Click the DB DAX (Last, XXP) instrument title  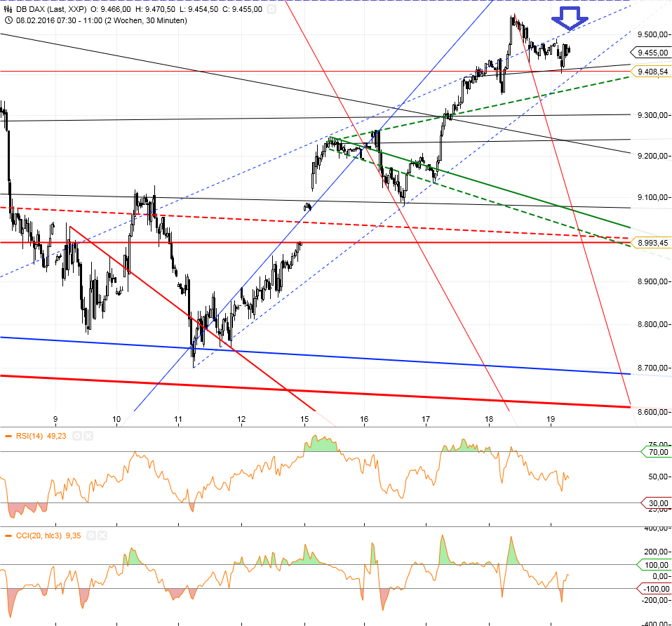tap(48, 9)
